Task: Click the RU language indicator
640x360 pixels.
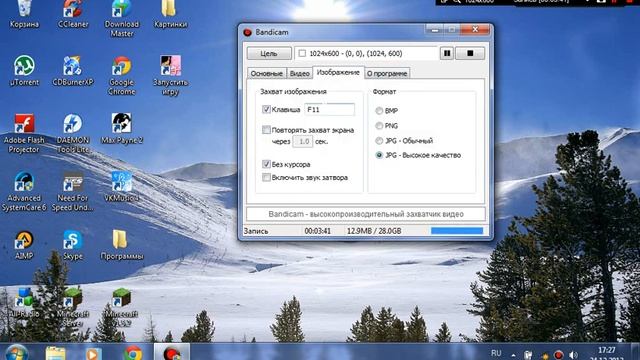Action: click(496, 353)
